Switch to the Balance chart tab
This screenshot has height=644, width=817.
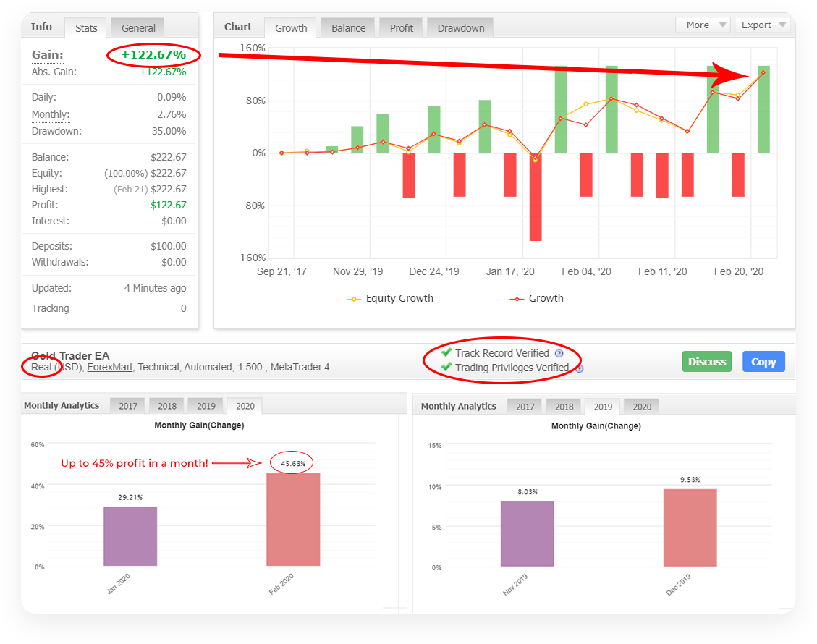348,28
